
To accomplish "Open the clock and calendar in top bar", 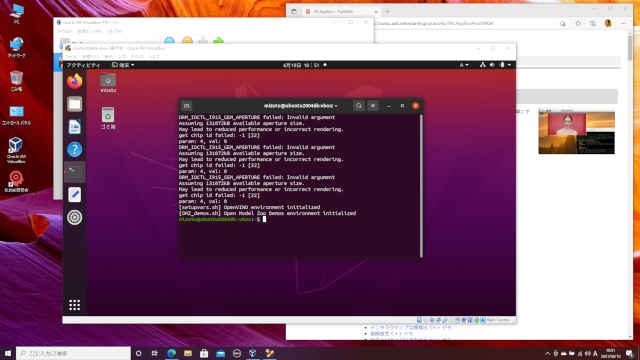I will tap(302, 65).
